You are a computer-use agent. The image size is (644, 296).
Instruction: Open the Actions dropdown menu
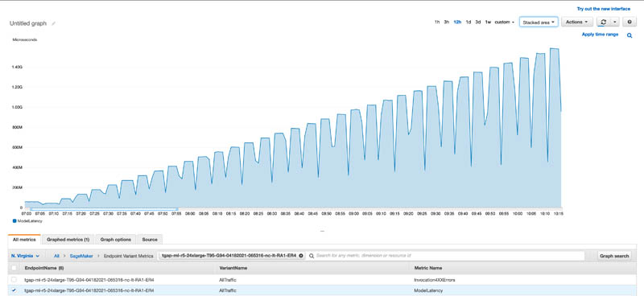pos(576,22)
